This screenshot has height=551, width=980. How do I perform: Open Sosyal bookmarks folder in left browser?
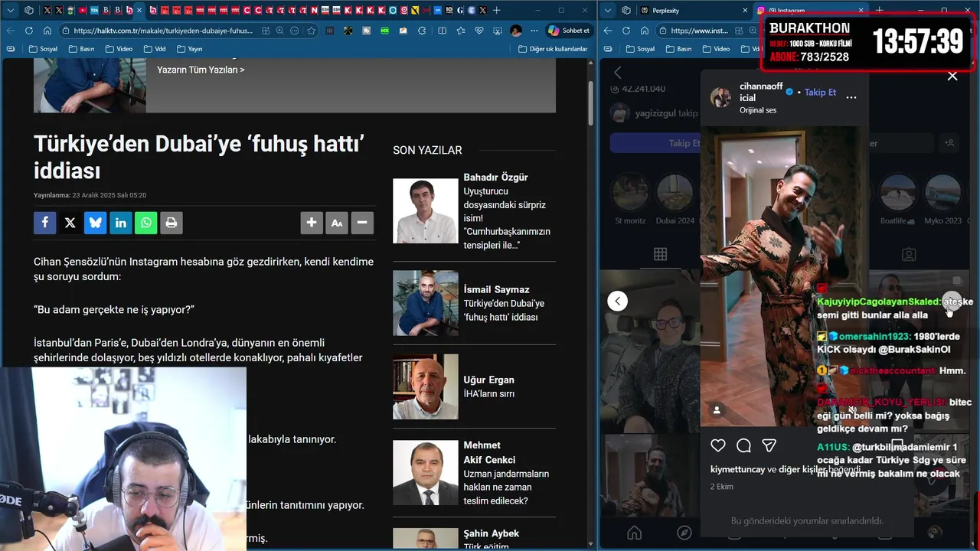43,49
